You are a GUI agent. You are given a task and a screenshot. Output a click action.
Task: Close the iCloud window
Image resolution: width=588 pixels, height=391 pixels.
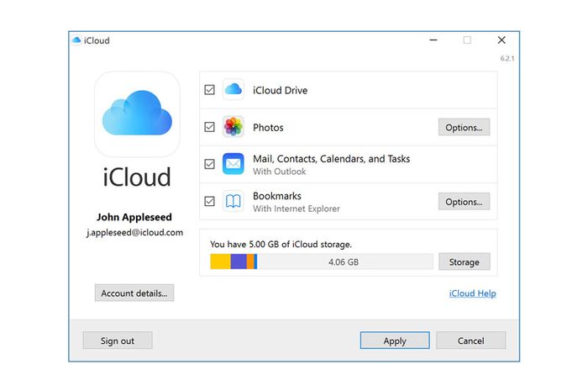click(501, 40)
